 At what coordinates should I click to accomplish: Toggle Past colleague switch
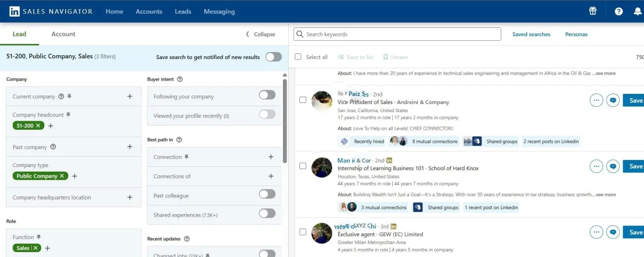[x=267, y=194]
